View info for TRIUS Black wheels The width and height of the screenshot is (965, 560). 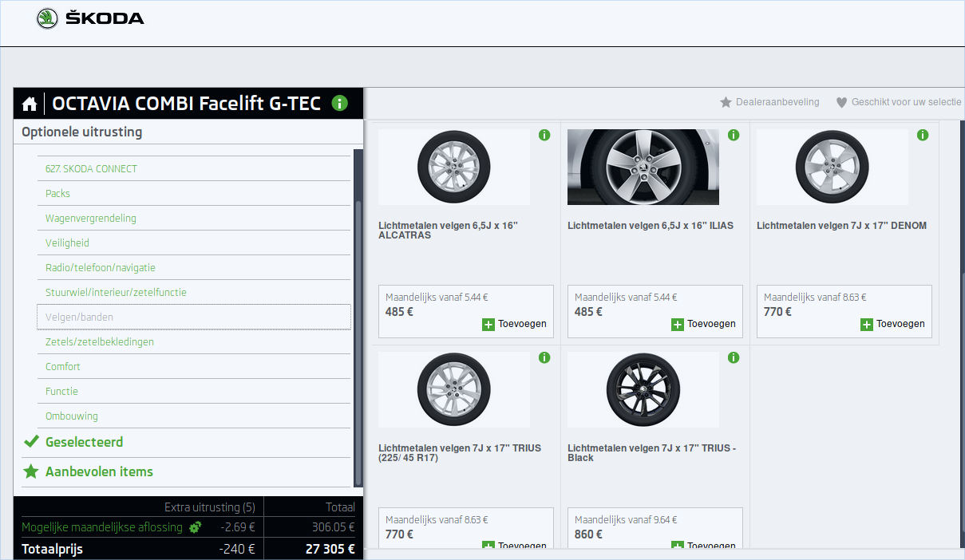click(734, 357)
